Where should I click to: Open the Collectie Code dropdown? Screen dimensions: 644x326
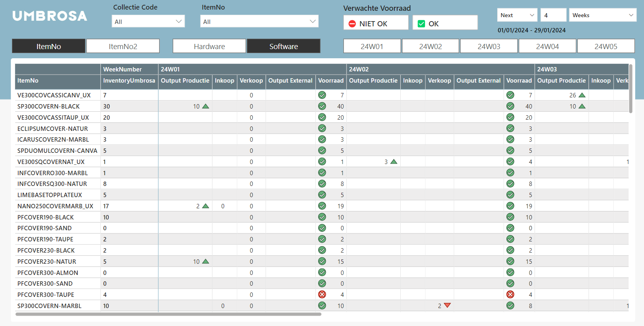(x=148, y=22)
